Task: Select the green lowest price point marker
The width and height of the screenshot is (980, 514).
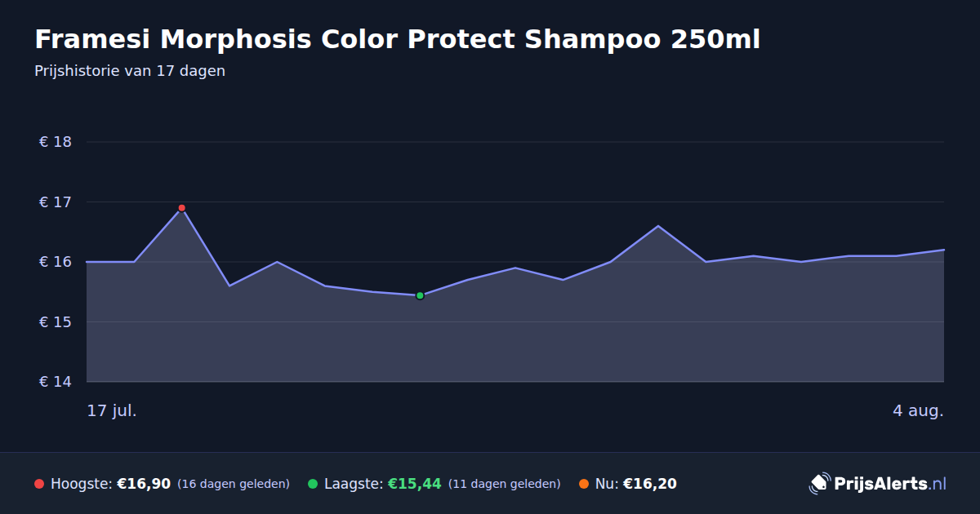Action: coord(420,295)
